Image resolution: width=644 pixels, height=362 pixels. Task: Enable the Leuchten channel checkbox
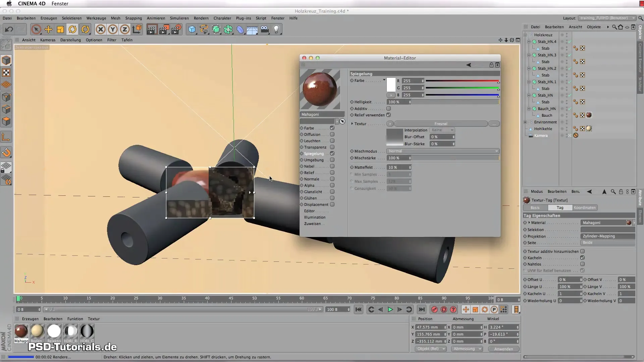pos(332,141)
